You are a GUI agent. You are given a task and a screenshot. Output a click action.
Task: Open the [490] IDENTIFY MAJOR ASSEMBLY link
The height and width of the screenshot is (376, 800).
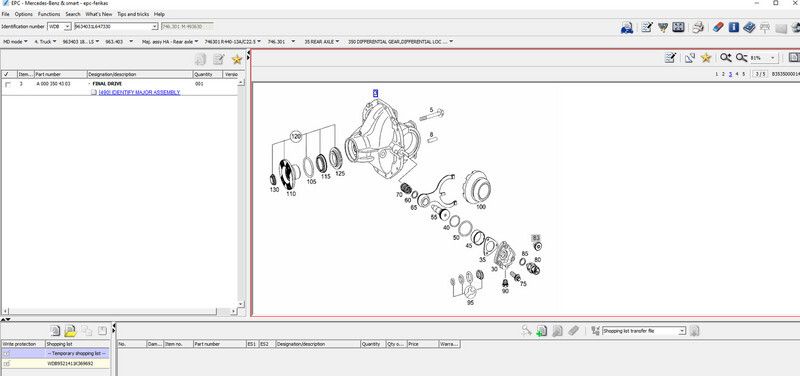[x=139, y=92]
